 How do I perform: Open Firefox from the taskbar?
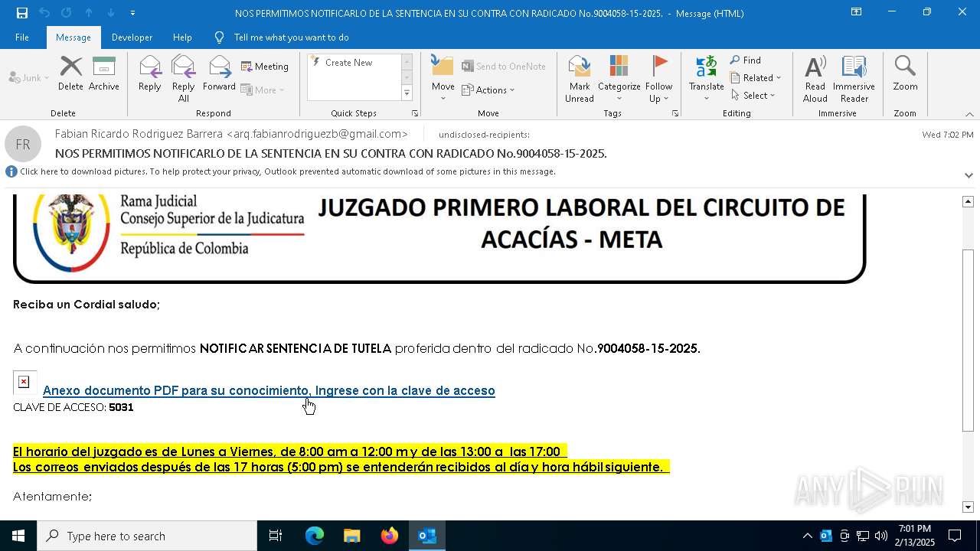pyautogui.click(x=390, y=536)
